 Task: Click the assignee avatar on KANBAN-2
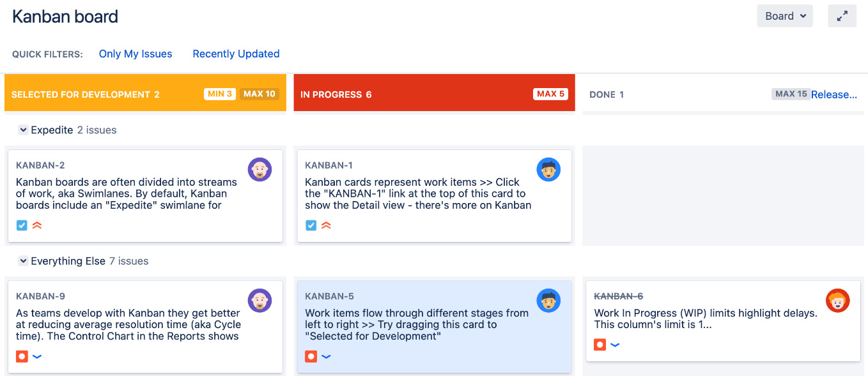260,170
